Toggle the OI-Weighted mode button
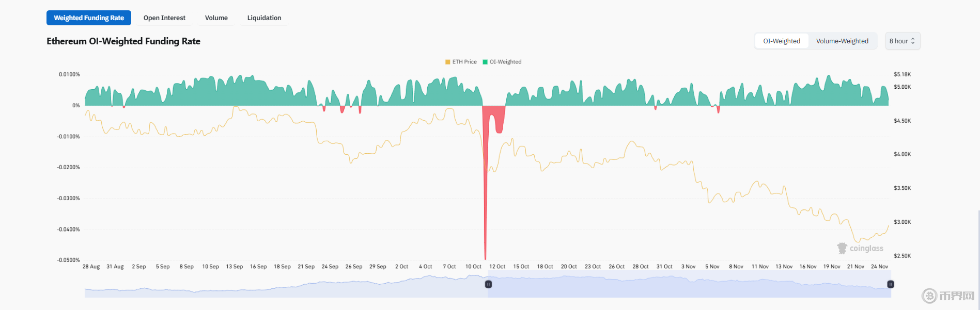 (782, 41)
